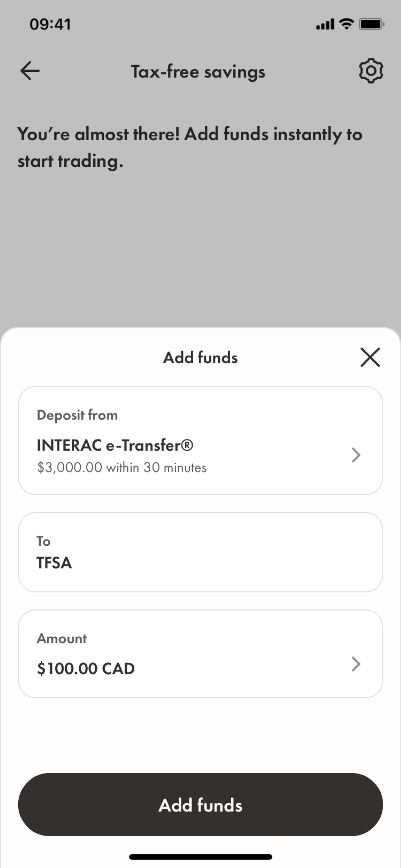
Task: Open INTERAC e-Transfer deposit source
Action: pos(115,445)
